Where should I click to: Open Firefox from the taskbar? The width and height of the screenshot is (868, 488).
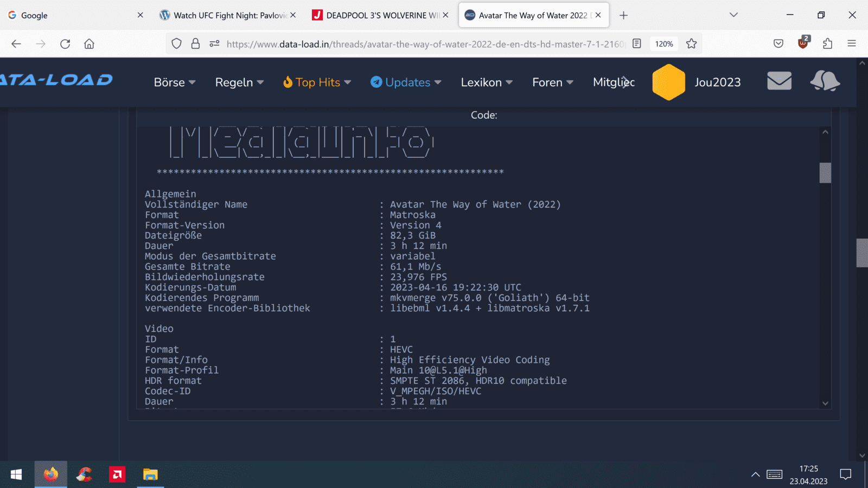point(51,474)
